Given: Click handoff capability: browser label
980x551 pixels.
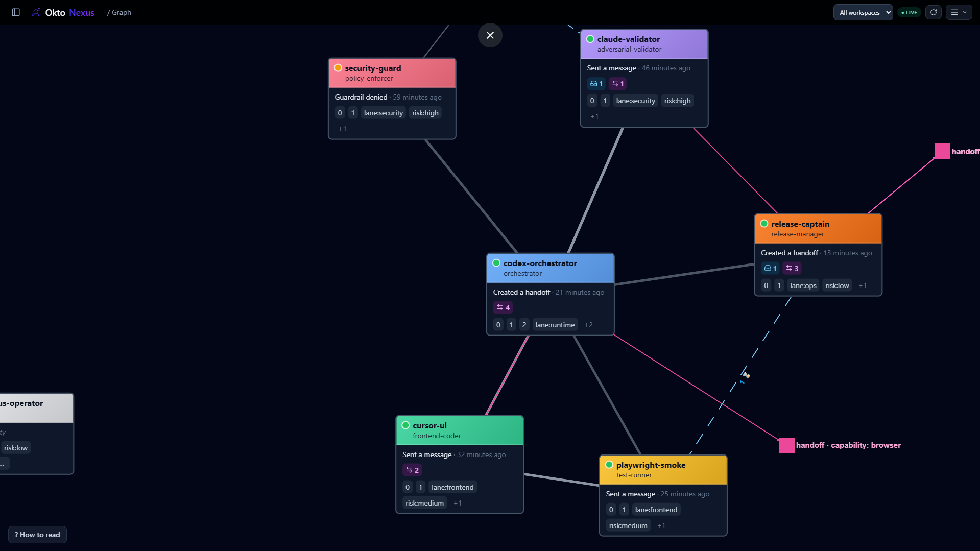Looking at the screenshot, I should click(848, 445).
